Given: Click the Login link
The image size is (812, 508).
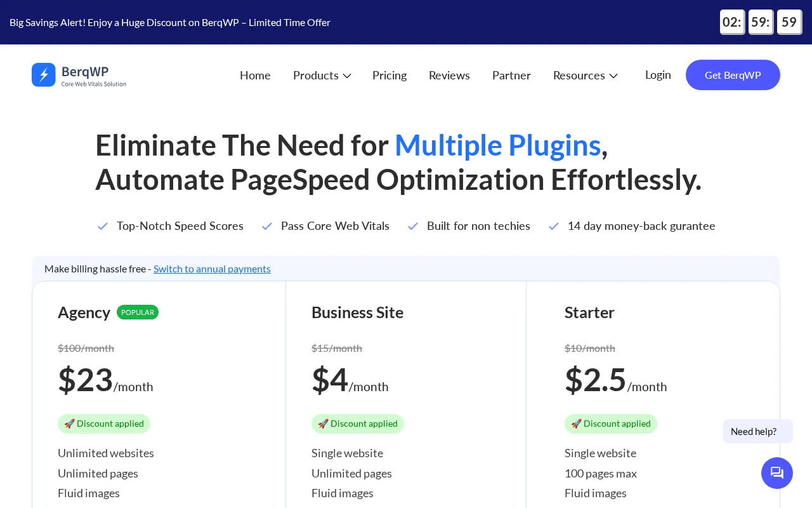Looking at the screenshot, I should click(x=658, y=75).
